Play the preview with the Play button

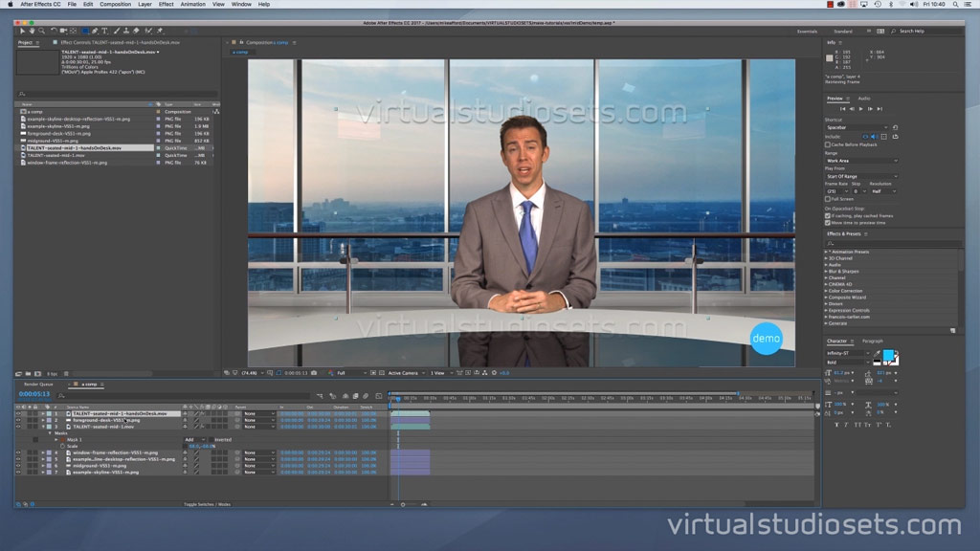click(860, 109)
